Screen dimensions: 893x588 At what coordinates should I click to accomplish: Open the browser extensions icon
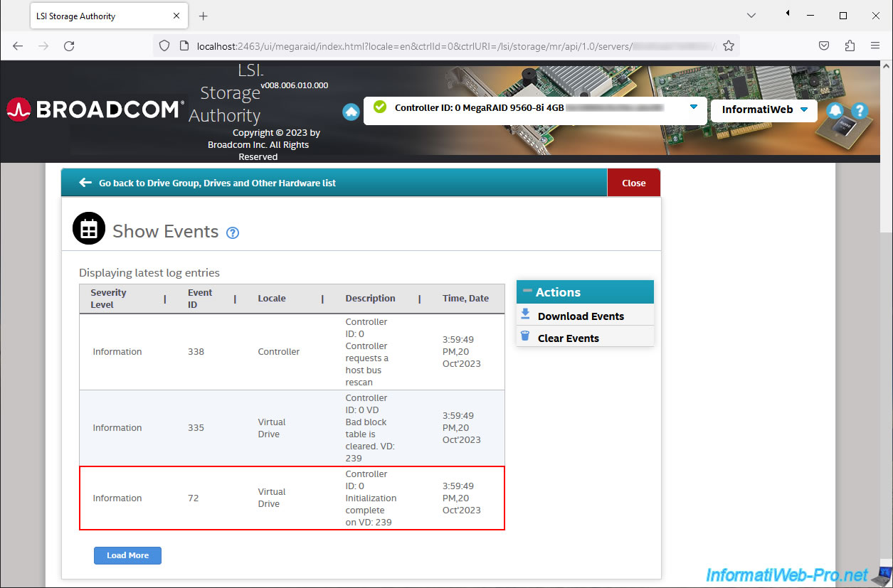pyautogui.click(x=850, y=46)
